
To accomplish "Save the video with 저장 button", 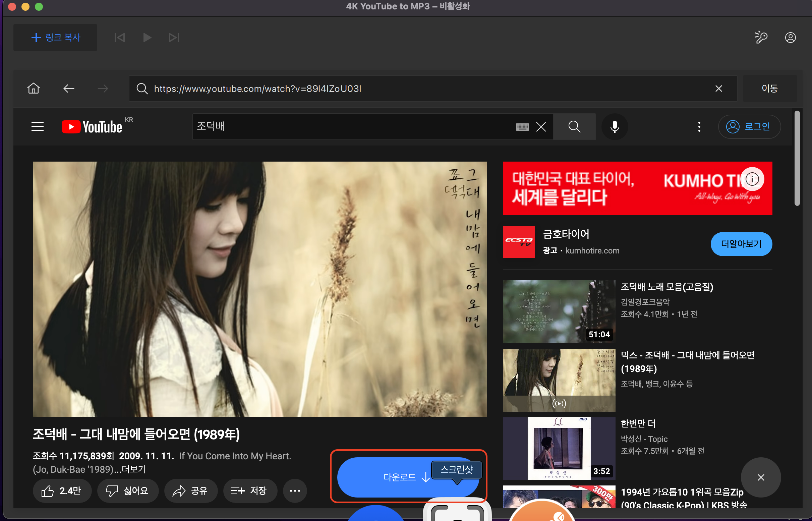I will (x=250, y=490).
